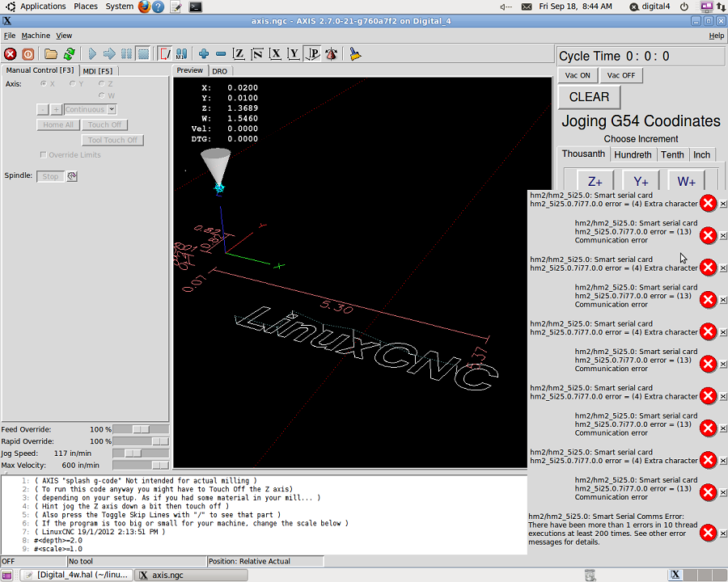The height and width of the screenshot is (582, 728).
Task: Switch to the MDI [F5] tab
Action: (98, 70)
